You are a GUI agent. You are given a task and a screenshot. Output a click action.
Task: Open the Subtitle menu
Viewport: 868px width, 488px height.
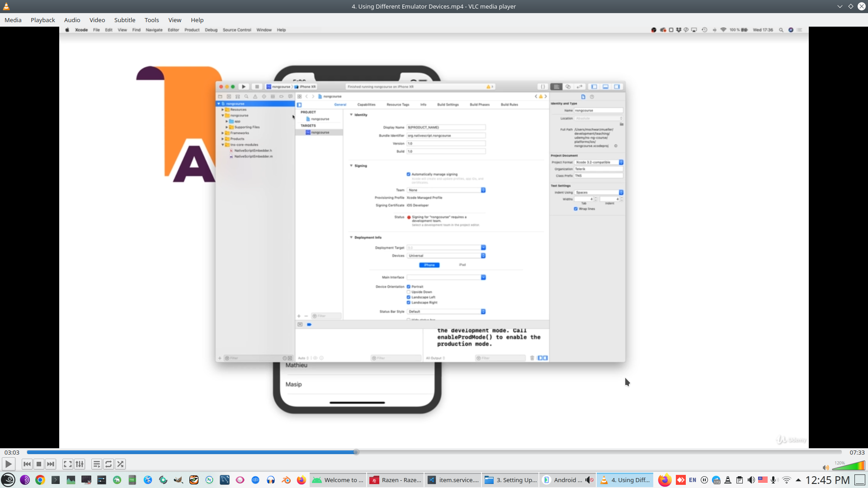(124, 20)
